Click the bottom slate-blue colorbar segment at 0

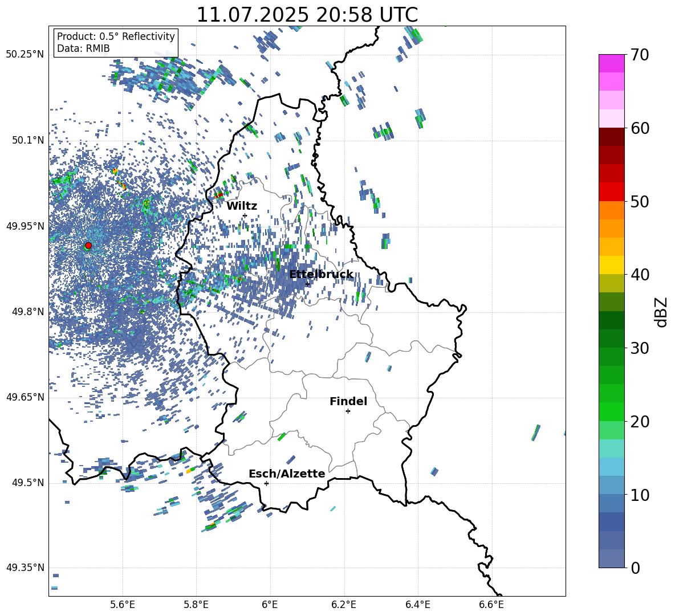(x=611, y=558)
